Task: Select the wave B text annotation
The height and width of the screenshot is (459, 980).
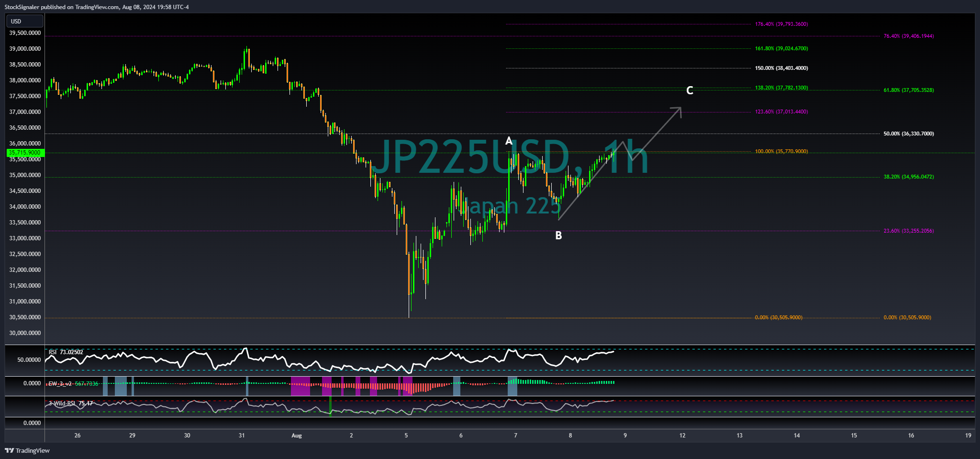Action: 558,235
